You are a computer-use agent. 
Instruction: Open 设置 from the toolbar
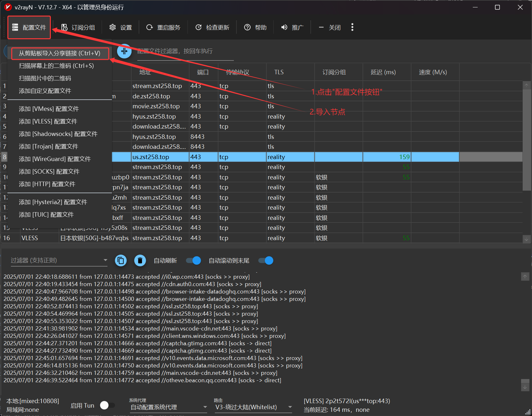pyautogui.click(x=121, y=27)
